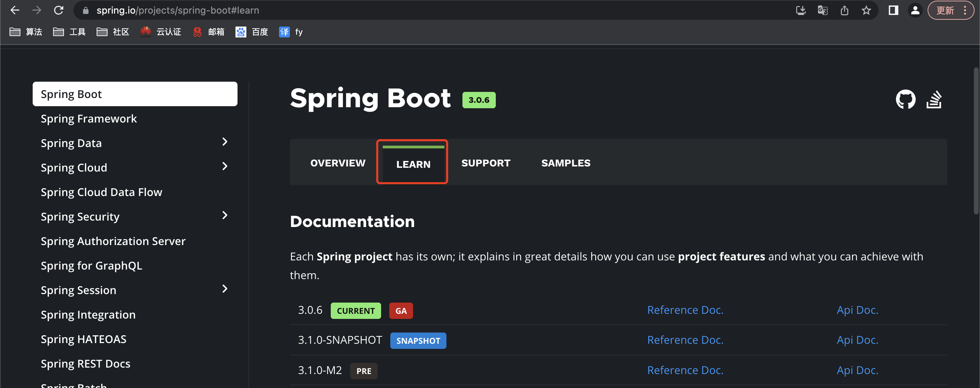Open the Google Translate page icon

tap(822, 10)
